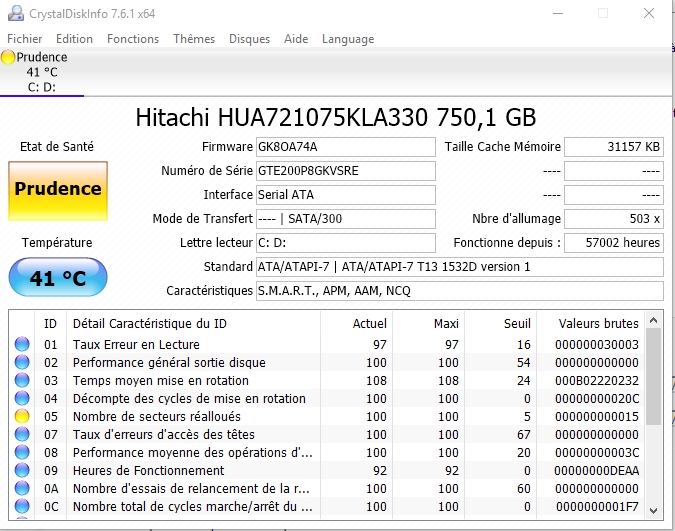Viewport: 675px width, 531px height.
Task: Open the Aide menu
Action: 296,39
